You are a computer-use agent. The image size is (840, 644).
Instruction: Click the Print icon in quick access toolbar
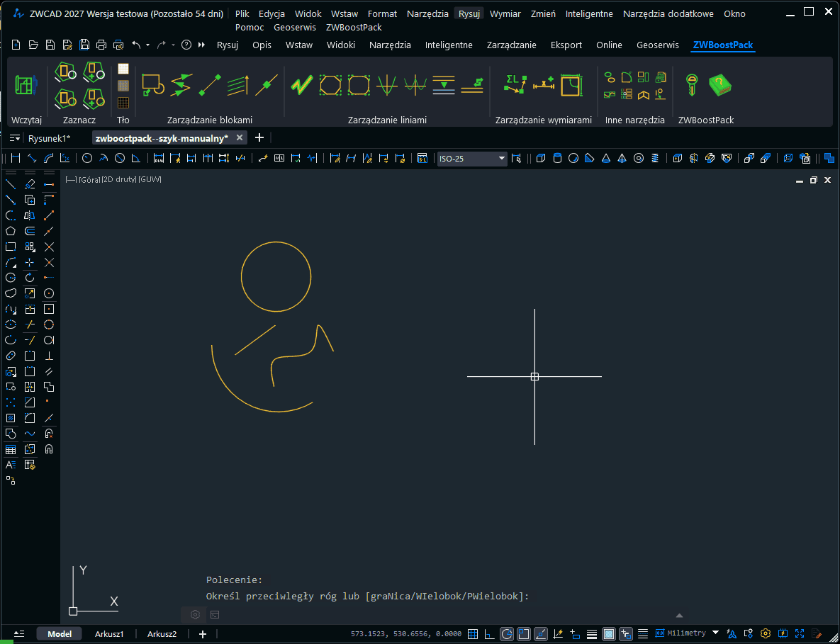(101, 45)
